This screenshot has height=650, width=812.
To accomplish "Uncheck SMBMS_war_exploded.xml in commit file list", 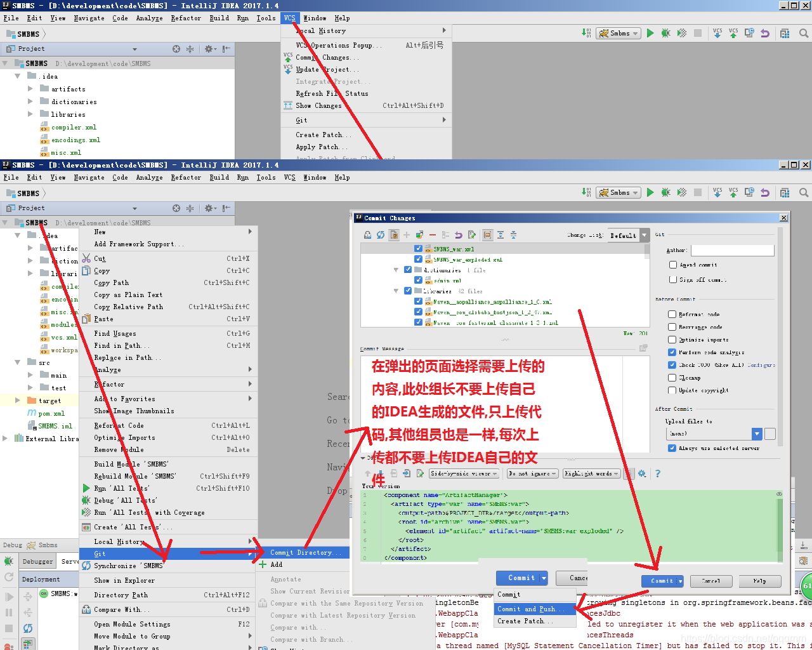I will click(418, 259).
